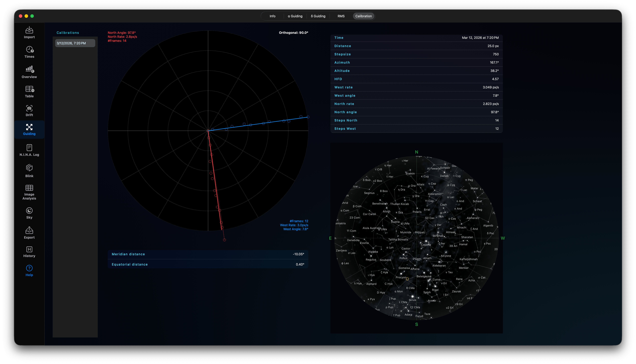Click the Betelgeuse label on sky map
The height and width of the screenshot is (364, 636).
tap(424, 276)
